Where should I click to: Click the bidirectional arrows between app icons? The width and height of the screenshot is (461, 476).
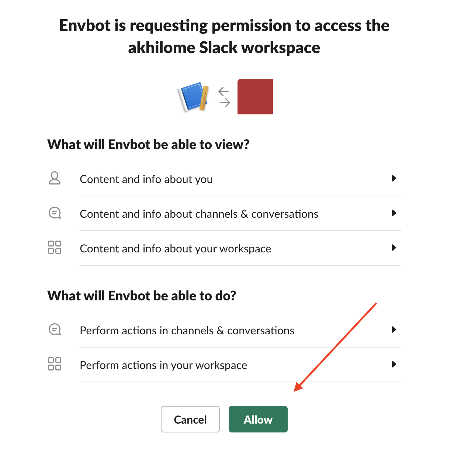[x=224, y=97]
